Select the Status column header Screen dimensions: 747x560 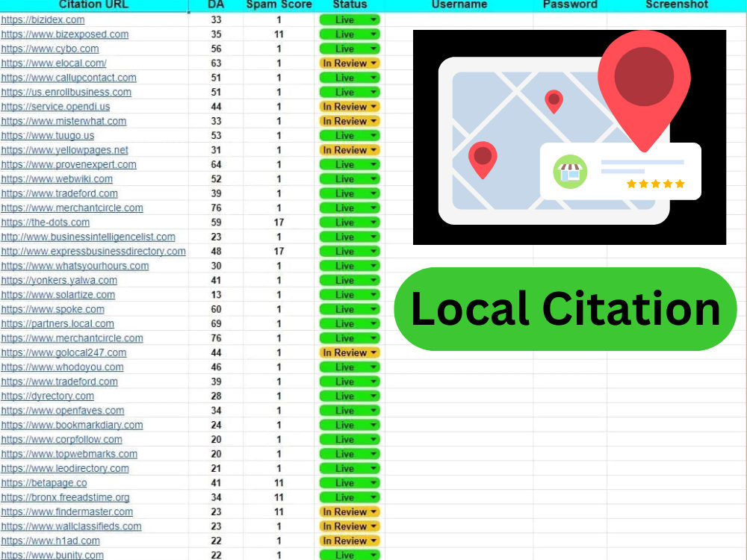tap(350, 4)
